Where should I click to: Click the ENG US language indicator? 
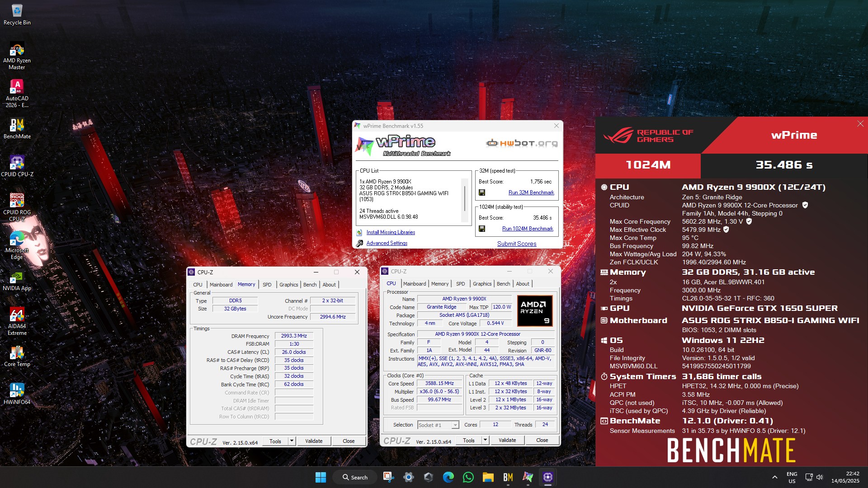coord(792,477)
